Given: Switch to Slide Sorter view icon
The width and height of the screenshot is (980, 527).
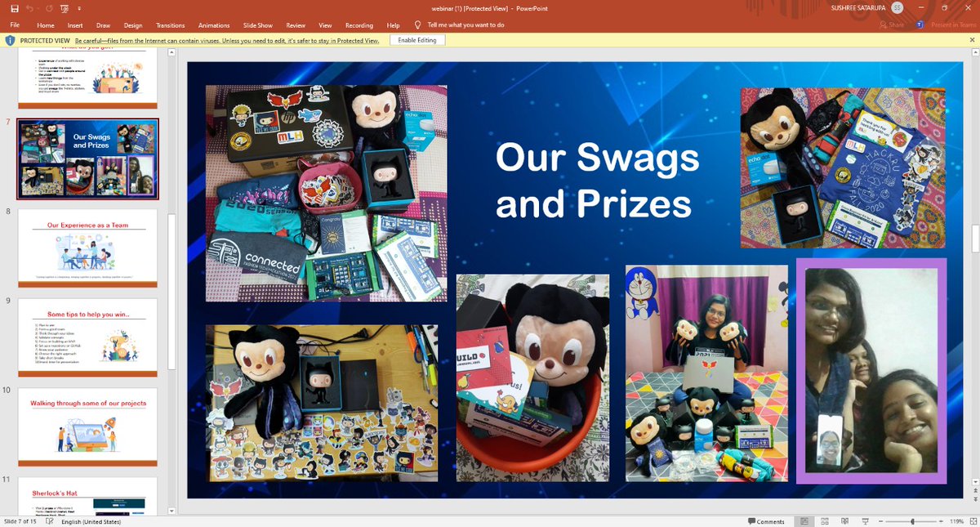Looking at the screenshot, I should (824, 521).
